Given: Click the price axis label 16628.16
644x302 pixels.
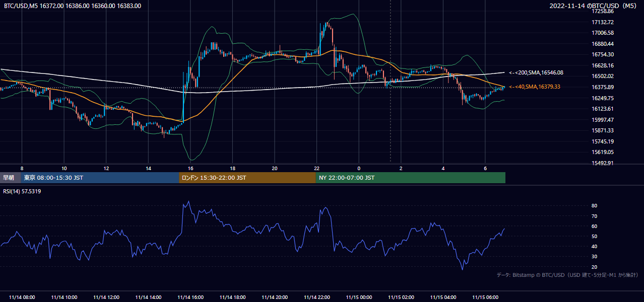Looking at the screenshot, I should [x=603, y=65].
